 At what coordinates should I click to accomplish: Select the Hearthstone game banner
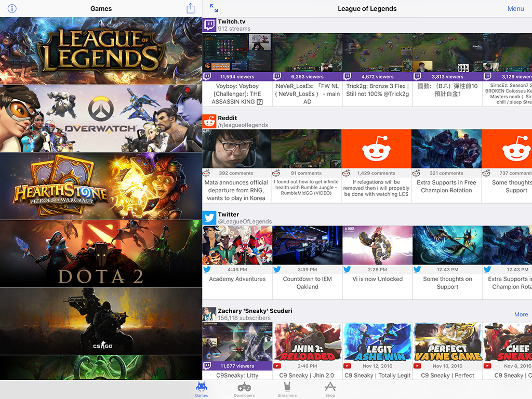(101, 186)
